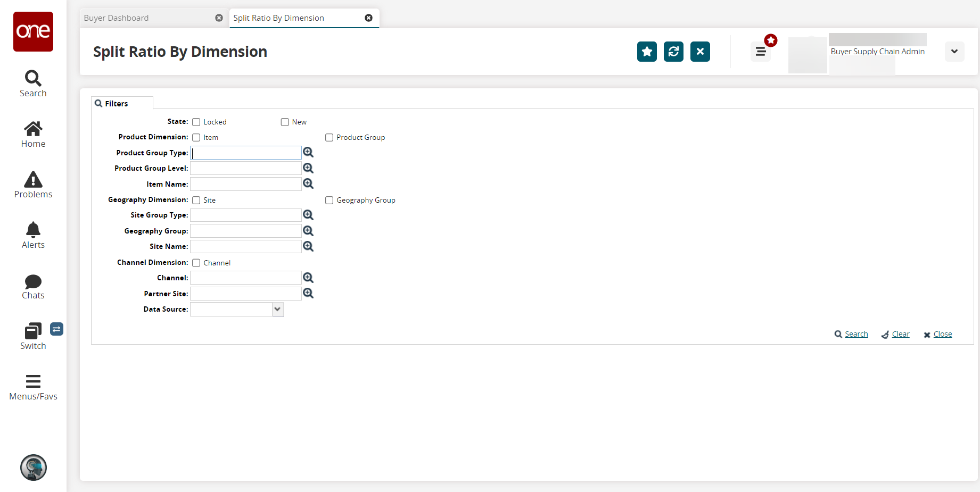The height and width of the screenshot is (492, 980).
Task: Click the Switch icon in sidebar
Action: click(x=33, y=336)
